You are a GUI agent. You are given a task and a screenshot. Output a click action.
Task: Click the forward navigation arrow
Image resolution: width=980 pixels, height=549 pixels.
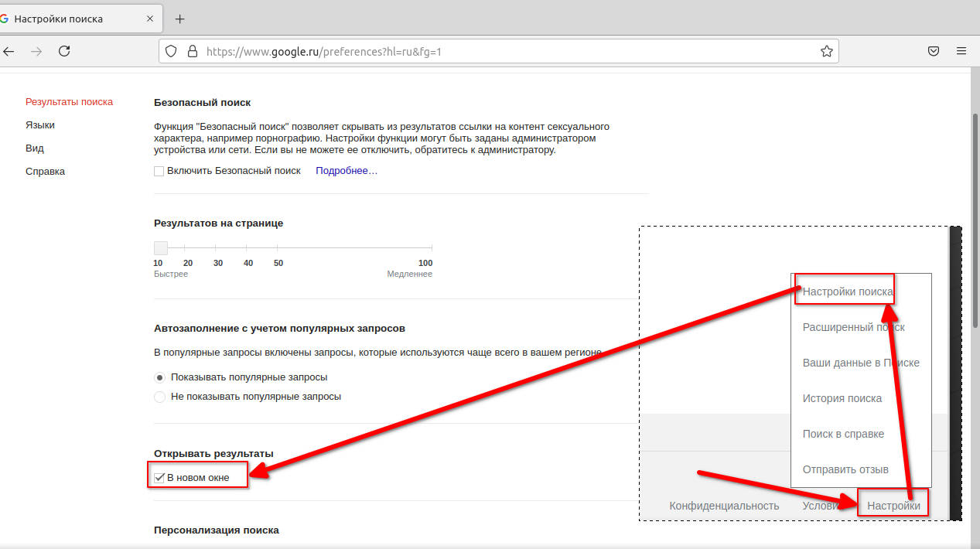pyautogui.click(x=36, y=51)
